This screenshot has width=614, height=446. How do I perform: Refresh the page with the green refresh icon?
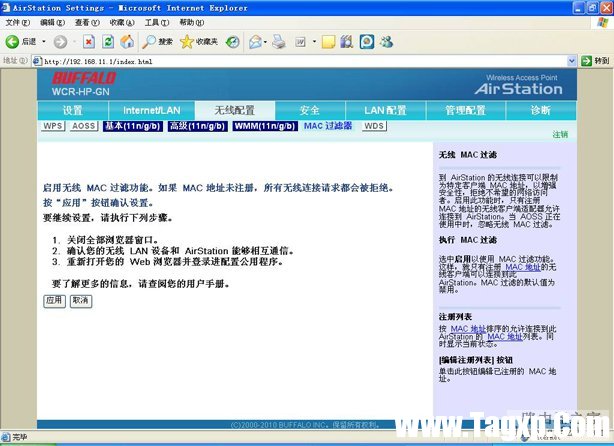click(108, 42)
